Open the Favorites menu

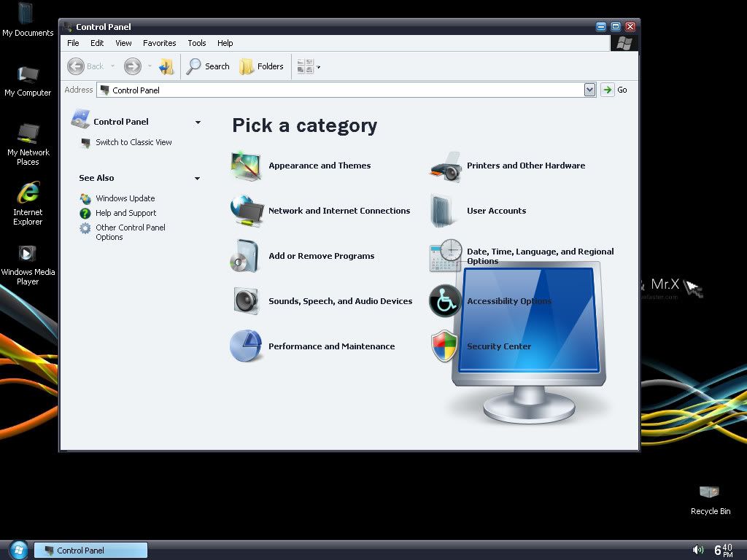(x=160, y=43)
